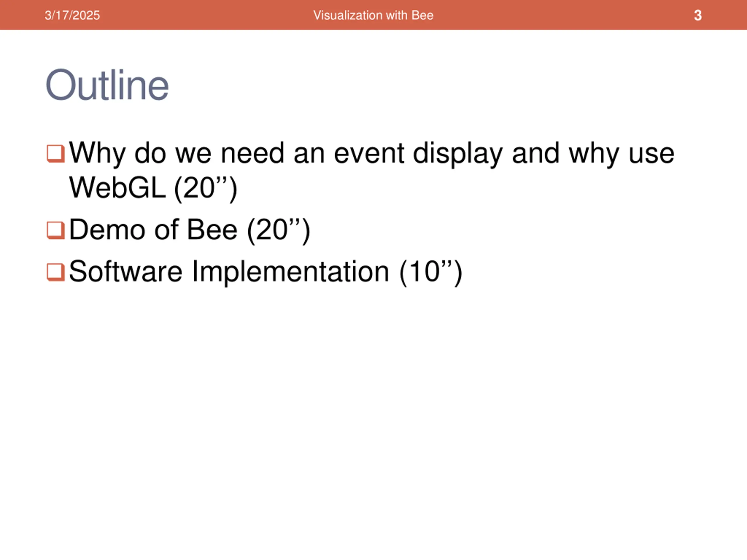Click the 'Visualization with Bee' header title

point(373,15)
